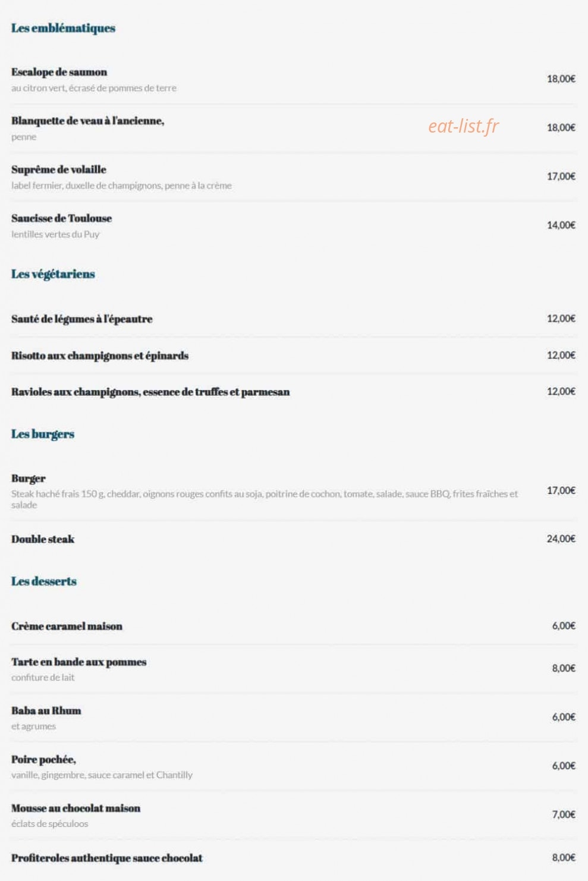Screen dimensions: 588x881
Task: Click the Les burgers section heading
Action: coord(43,434)
